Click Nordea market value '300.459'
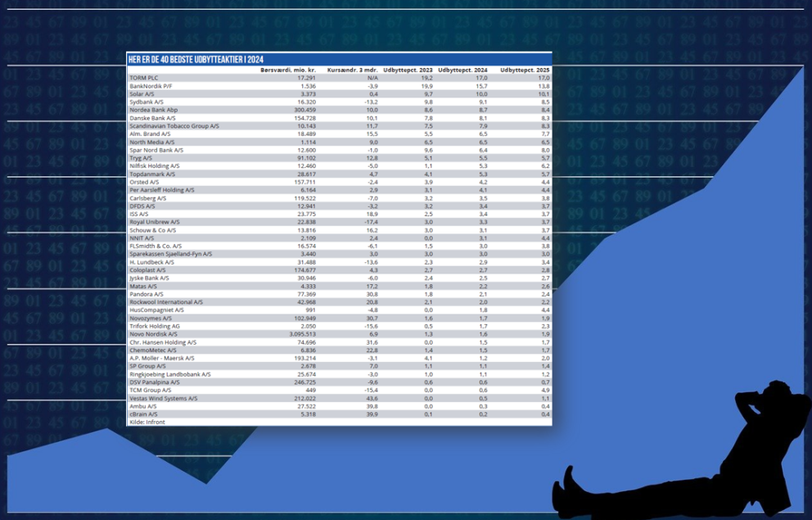Screen dimensions: 812x520 coord(305,110)
